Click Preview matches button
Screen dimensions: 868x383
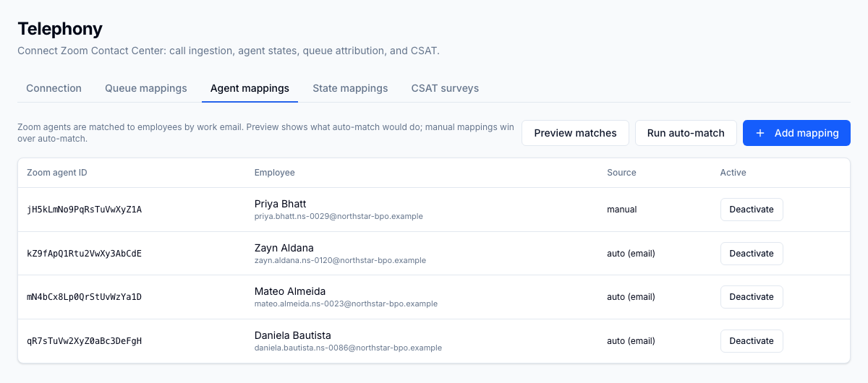click(575, 133)
